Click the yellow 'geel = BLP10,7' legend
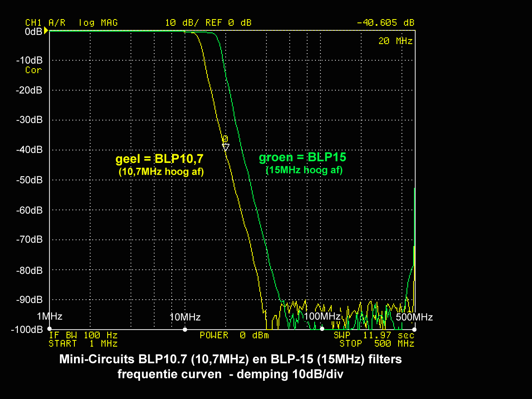 click(x=160, y=159)
